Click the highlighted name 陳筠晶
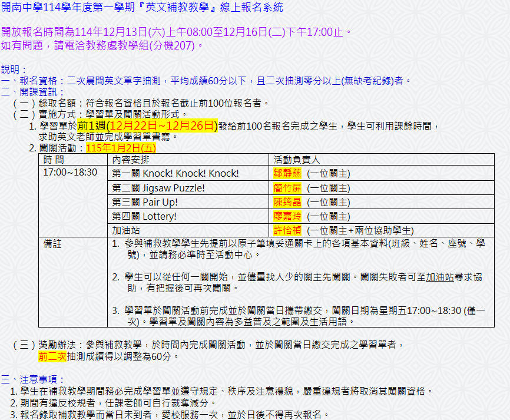This screenshot has width=510, height=420. 287,202
